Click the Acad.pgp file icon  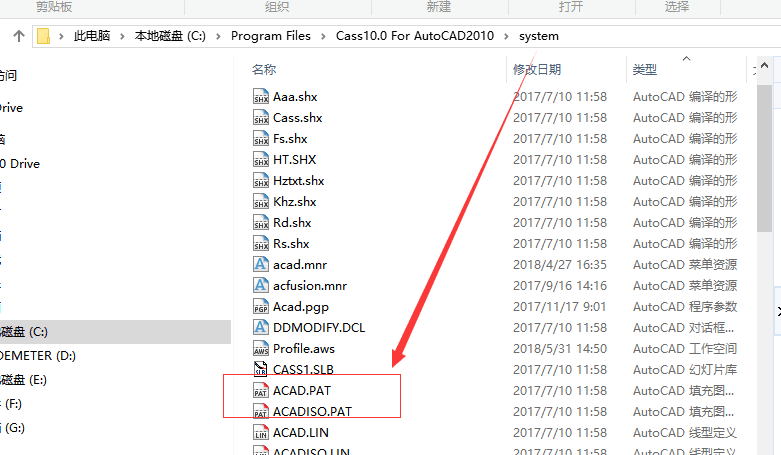261,306
